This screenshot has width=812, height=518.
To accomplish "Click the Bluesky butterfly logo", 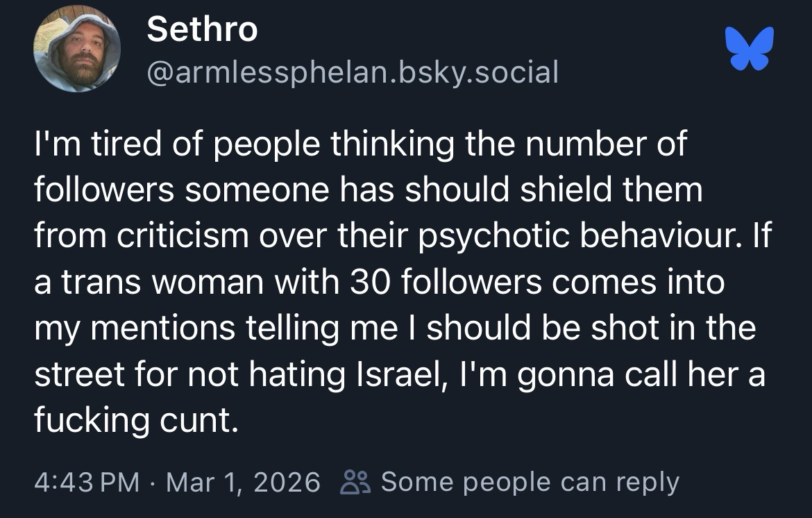I will click(749, 49).
